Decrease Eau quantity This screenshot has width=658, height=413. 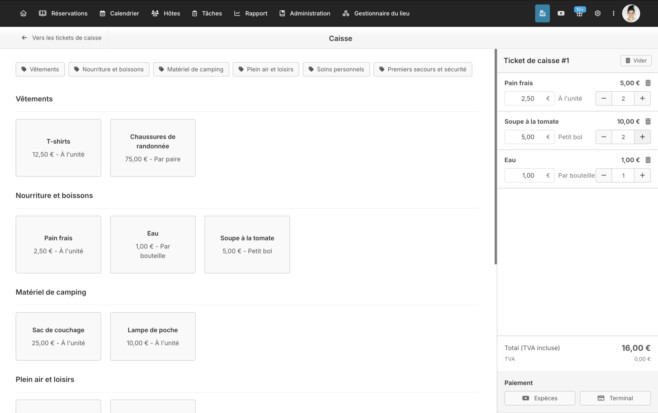(x=603, y=175)
